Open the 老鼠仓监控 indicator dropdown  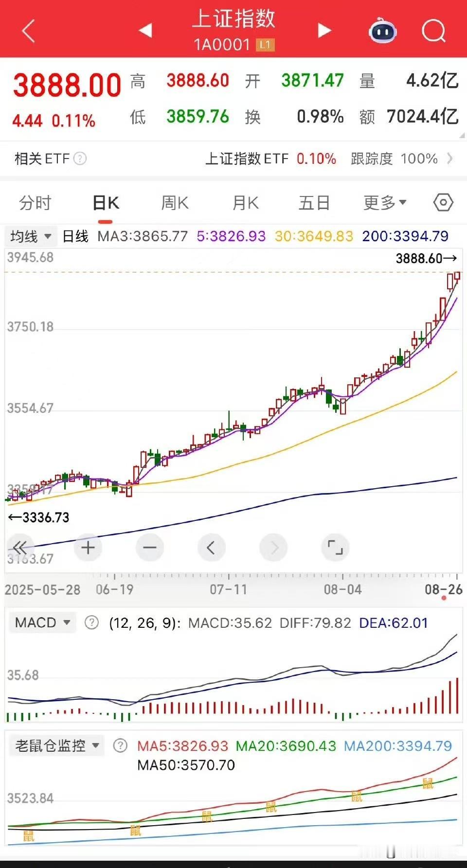(57, 745)
